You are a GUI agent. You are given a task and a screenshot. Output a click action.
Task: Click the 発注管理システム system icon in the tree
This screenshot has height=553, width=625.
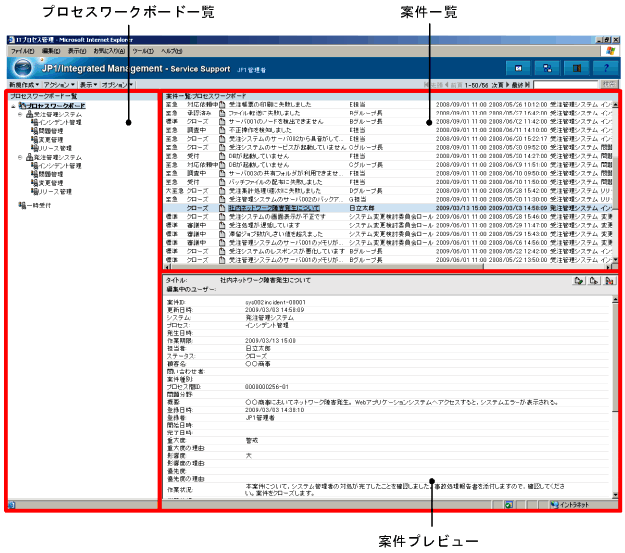coord(29,157)
